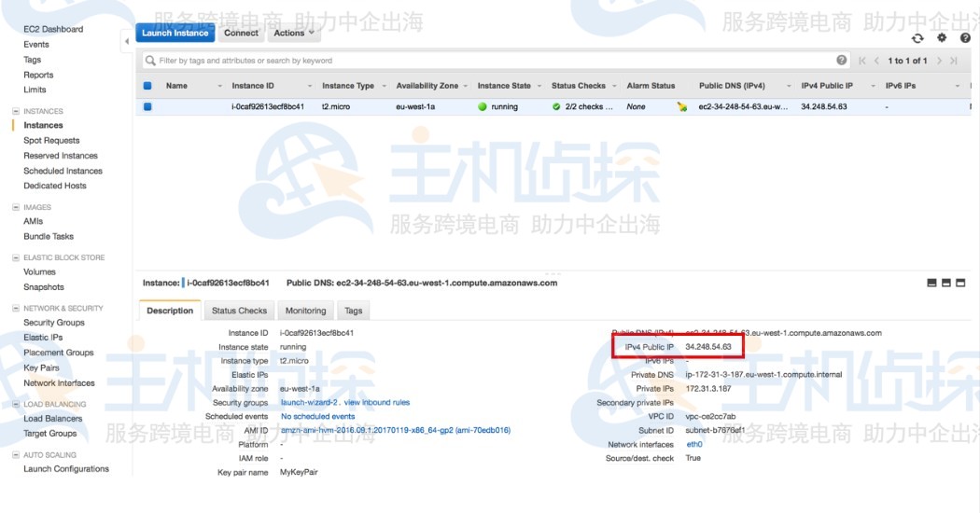The width and height of the screenshot is (980, 513).
Task: Open Network Interfaces in sidebar
Action: point(60,383)
